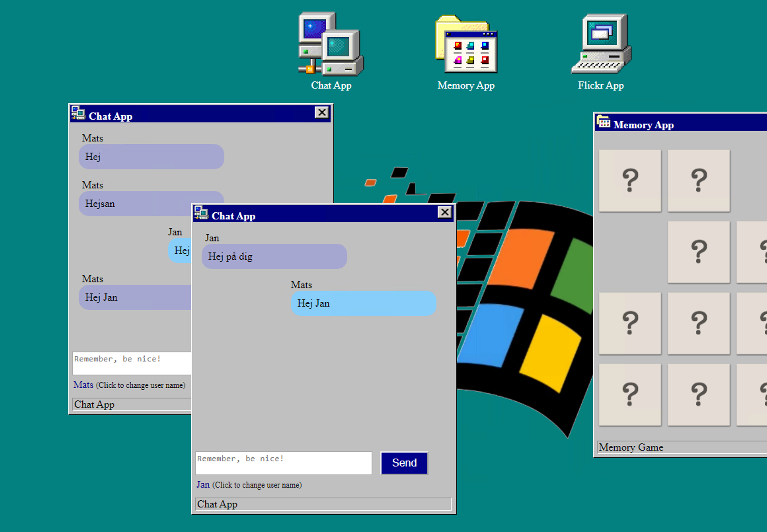The image size is (767, 532).
Task: Open the Chat App desktop icon
Action: point(331,51)
